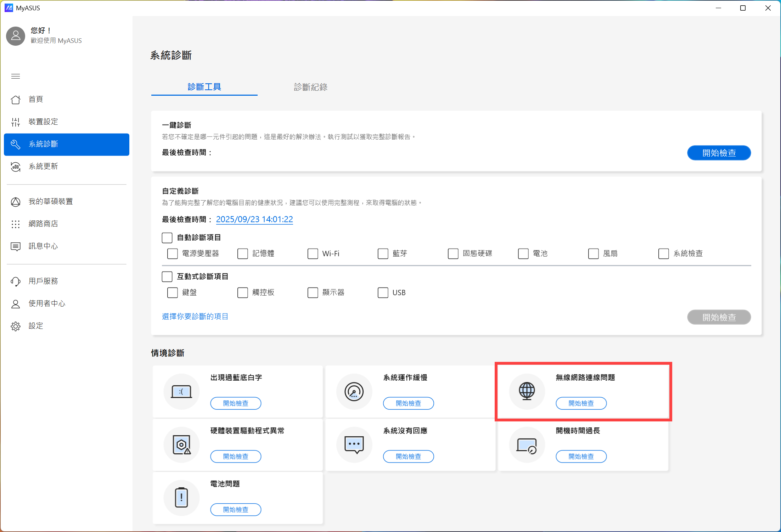The width and height of the screenshot is (781, 532).
Task: Open 裝置設定 sliders icon in sidebar
Action: (x=16, y=122)
